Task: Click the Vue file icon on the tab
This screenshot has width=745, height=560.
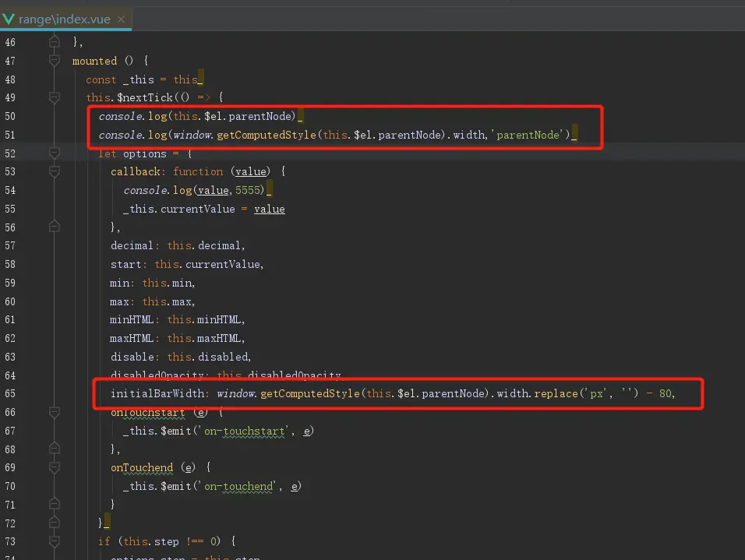Action: [x=9, y=17]
